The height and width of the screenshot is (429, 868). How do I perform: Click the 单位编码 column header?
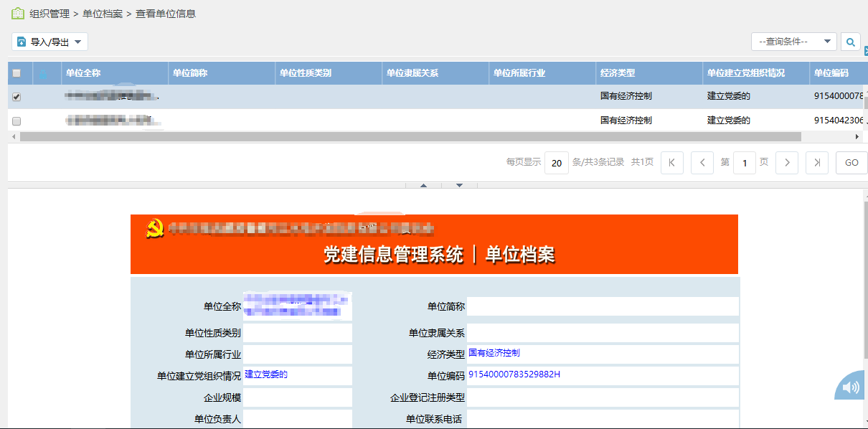(831, 73)
